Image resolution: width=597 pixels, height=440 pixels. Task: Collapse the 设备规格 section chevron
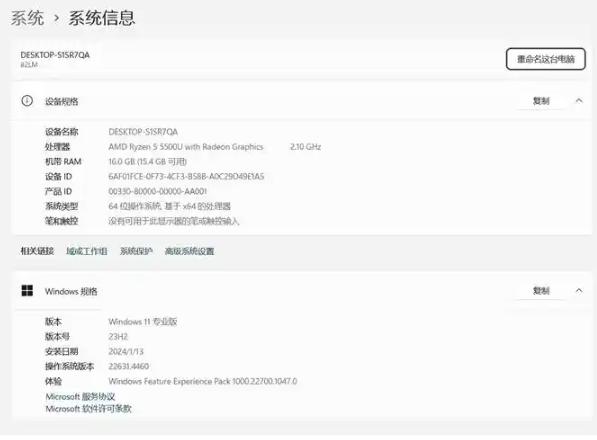[x=579, y=101]
